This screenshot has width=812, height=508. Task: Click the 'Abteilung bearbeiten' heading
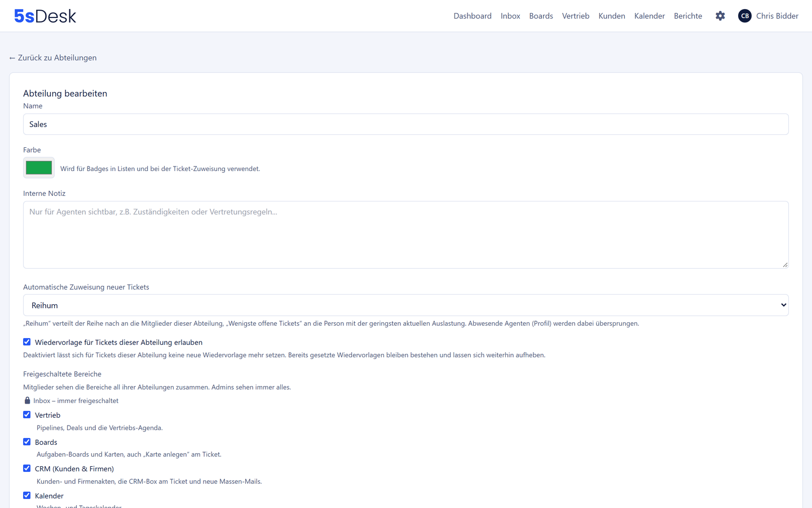[x=65, y=94]
